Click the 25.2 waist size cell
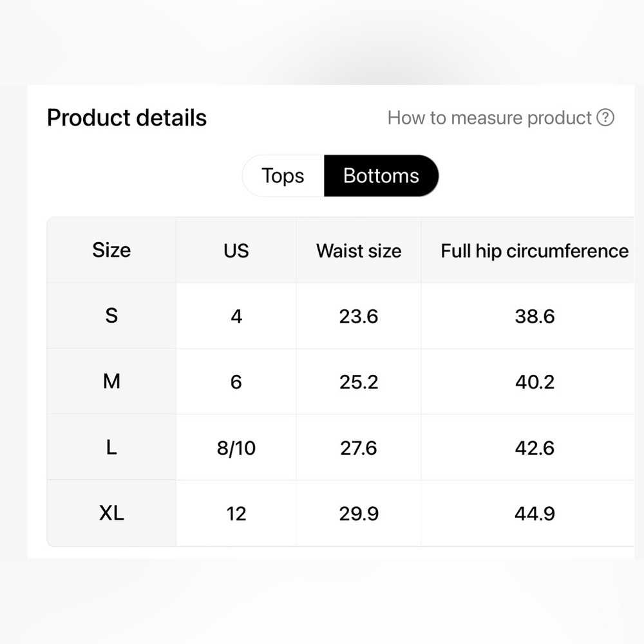 (x=359, y=381)
